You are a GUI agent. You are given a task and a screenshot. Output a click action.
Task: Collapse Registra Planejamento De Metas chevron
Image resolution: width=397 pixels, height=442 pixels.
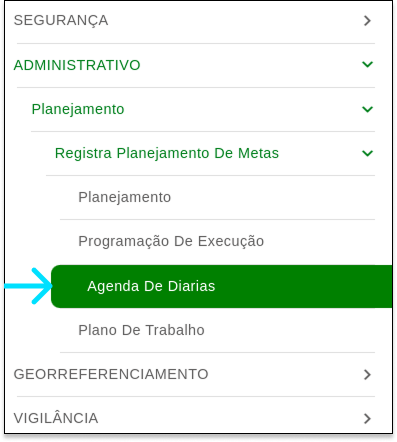[x=367, y=153]
